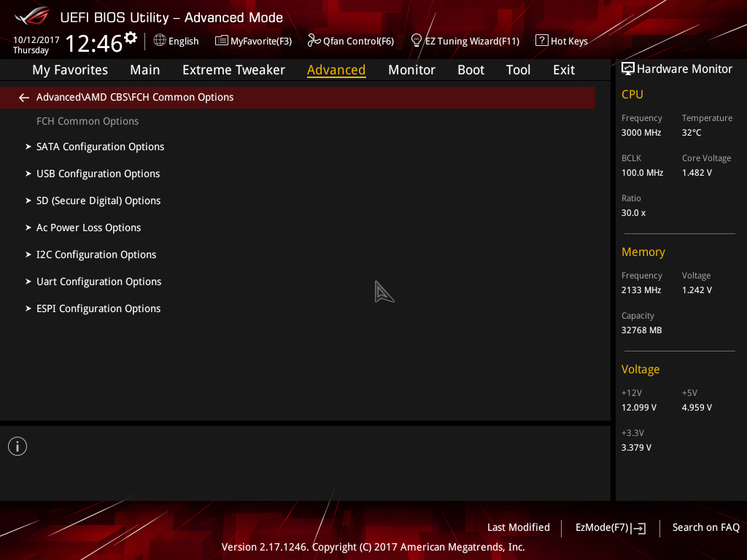Viewport: 747px width, 560px height.
Task: Switch to the Tool tab
Action: 518,70
